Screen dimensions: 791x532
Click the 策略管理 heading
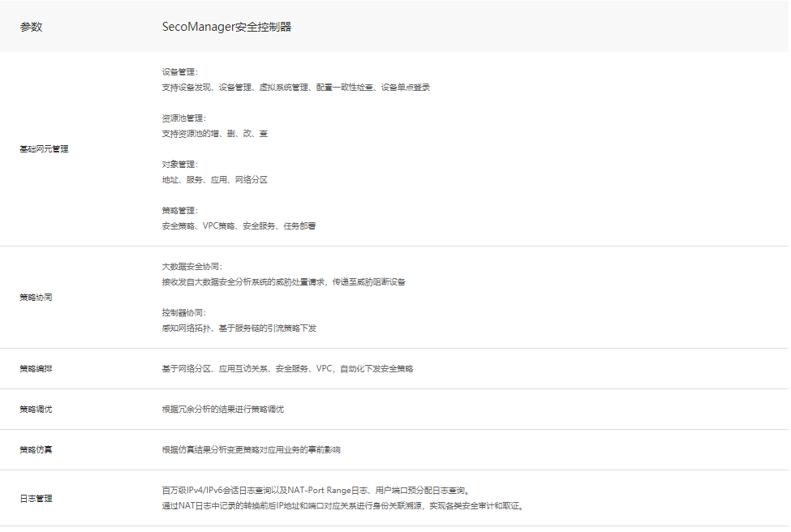click(178, 210)
